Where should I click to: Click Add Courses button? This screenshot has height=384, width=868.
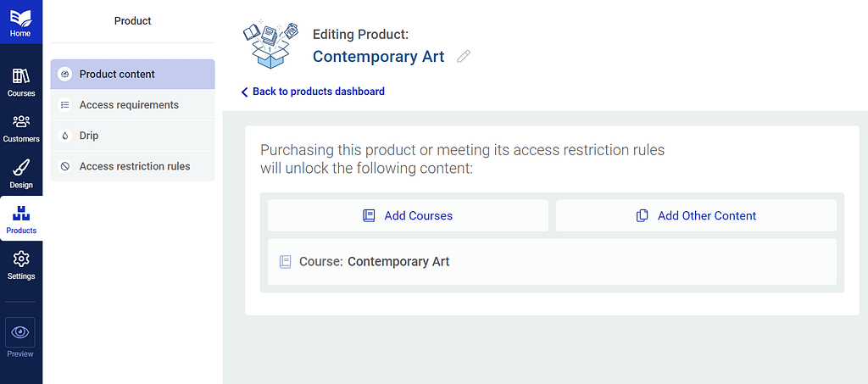408,216
